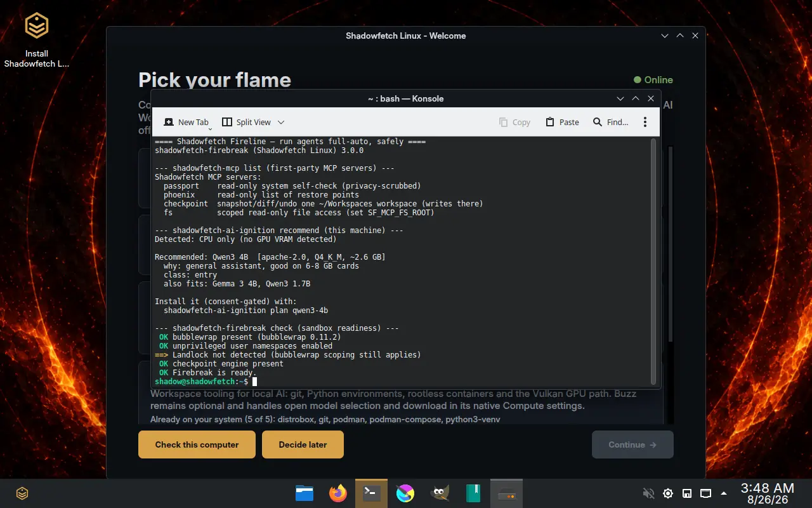812x508 pixels.
Task: Click 'Detected: CPU only' terminal line
Action: point(246,239)
